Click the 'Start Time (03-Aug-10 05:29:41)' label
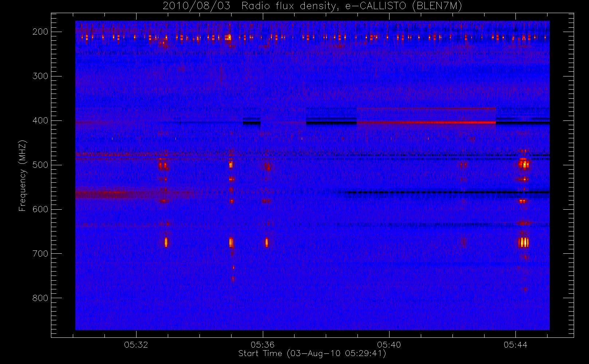 pos(312,353)
